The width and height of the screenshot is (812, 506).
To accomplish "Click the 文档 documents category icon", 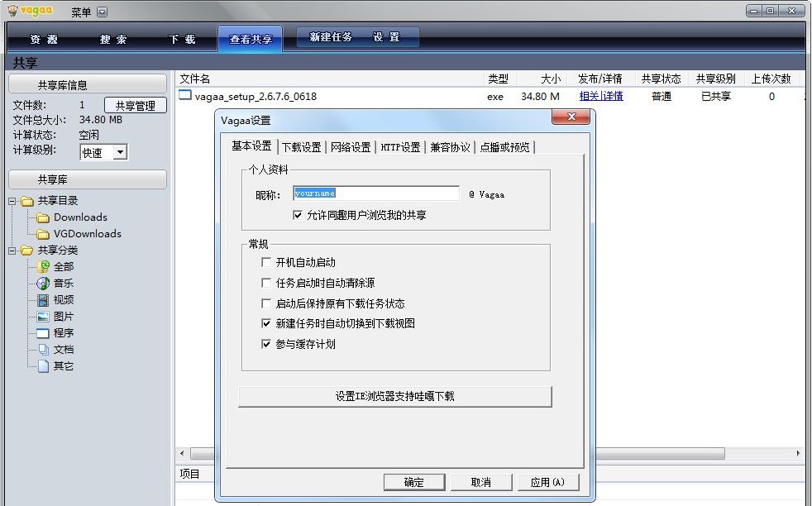I will tap(43, 350).
